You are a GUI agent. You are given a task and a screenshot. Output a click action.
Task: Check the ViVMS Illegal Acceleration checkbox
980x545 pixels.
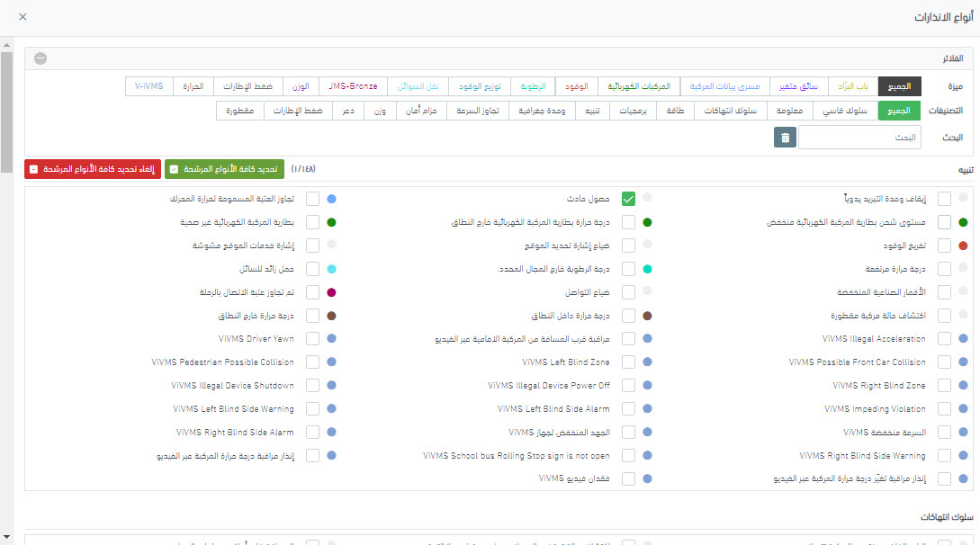(944, 339)
